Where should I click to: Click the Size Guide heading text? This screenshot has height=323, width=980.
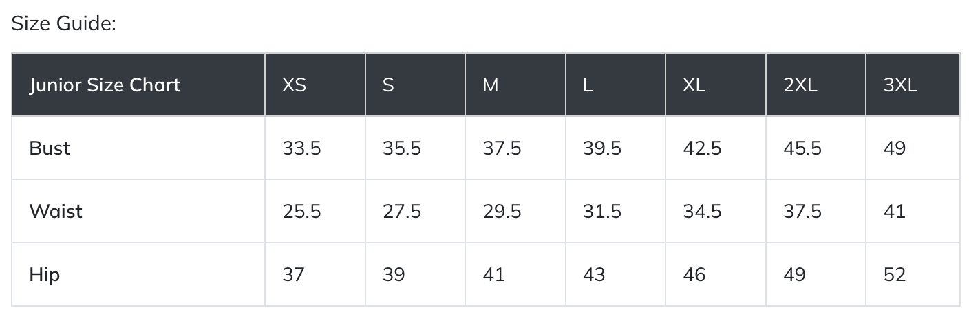pyautogui.click(x=64, y=24)
